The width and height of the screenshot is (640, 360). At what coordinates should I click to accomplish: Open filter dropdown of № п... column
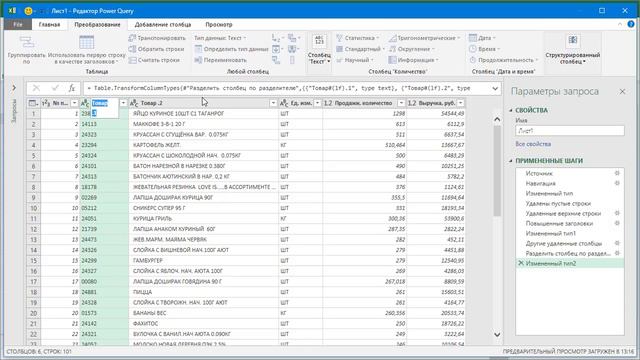coord(74,103)
